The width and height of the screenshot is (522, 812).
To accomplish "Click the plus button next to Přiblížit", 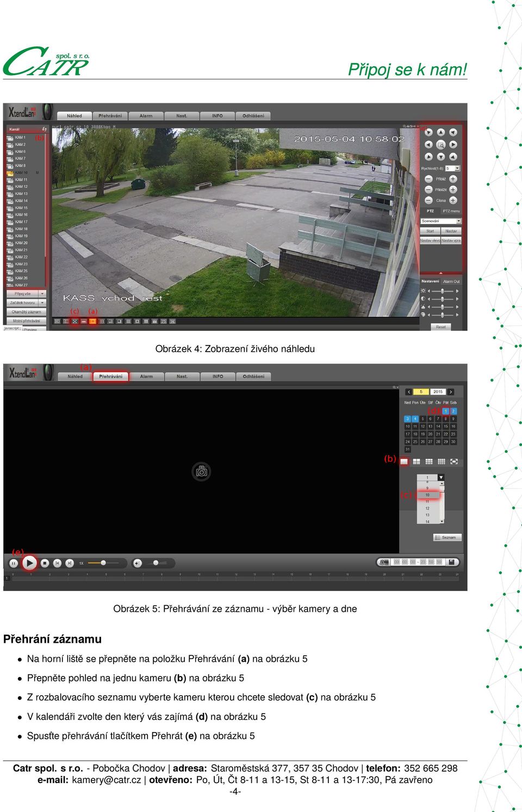I will (x=453, y=189).
